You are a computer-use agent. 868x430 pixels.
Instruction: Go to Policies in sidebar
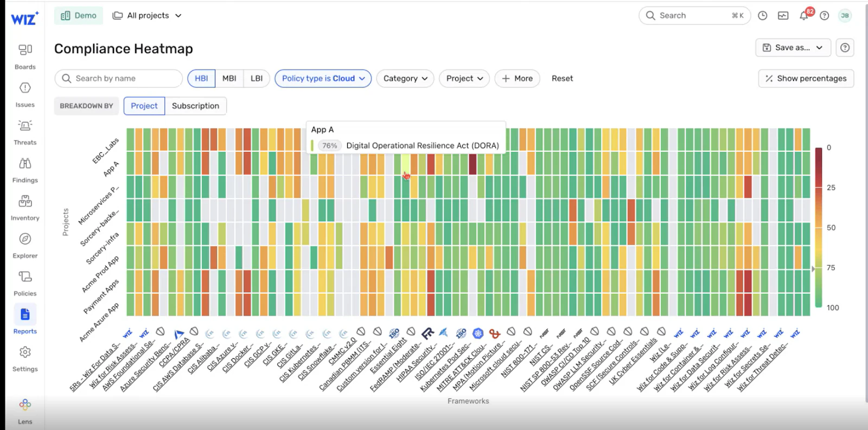[25, 284]
